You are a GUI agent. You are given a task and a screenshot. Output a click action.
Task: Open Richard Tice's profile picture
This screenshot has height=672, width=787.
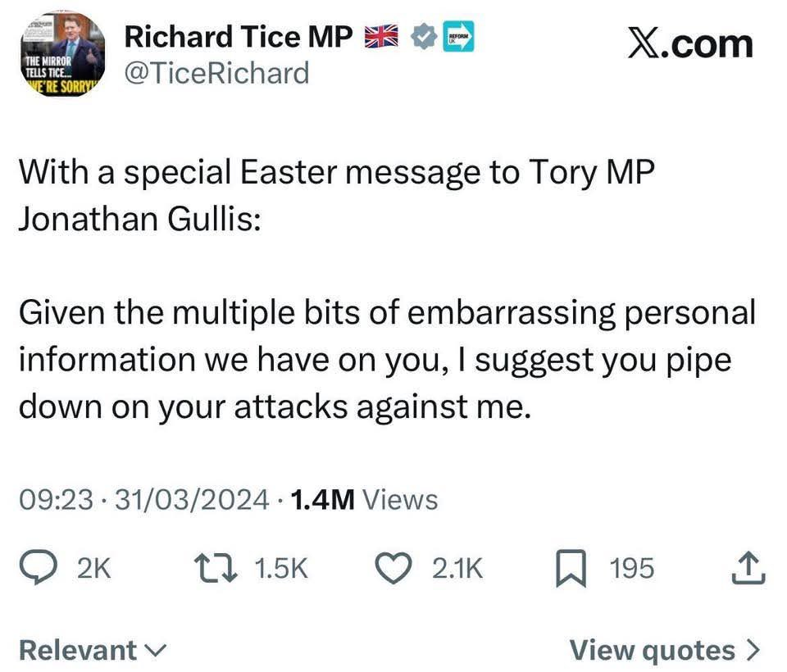click(61, 54)
